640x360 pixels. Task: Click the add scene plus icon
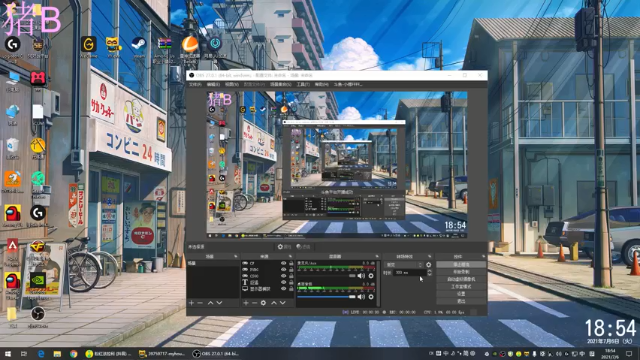[x=191, y=303]
